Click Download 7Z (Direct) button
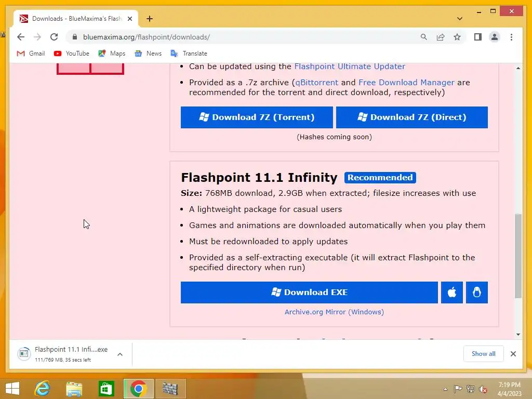This screenshot has width=532, height=399. 411,117
